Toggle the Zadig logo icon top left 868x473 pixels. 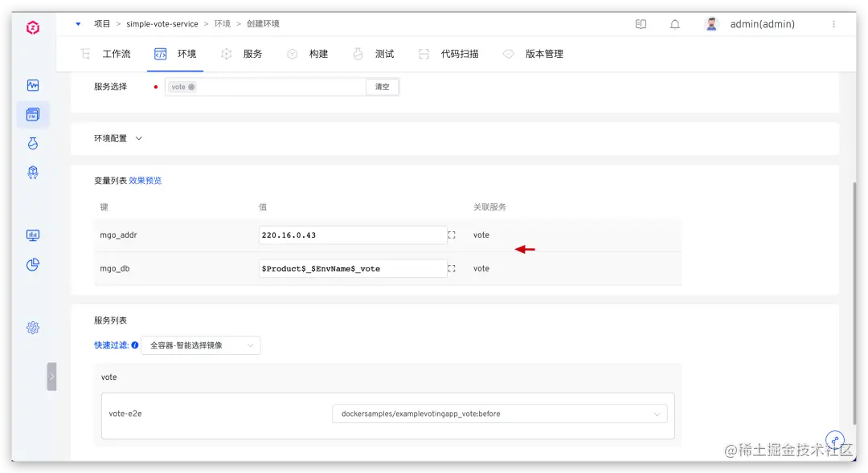31,26
